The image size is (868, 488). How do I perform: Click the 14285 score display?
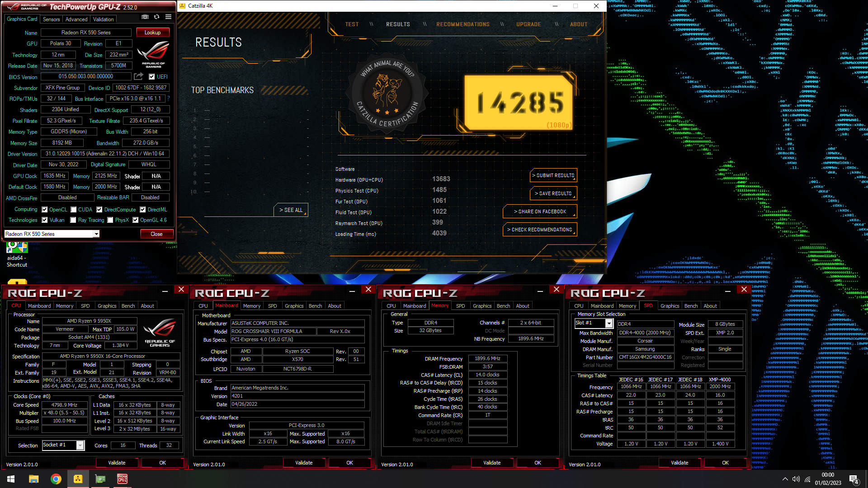pos(519,103)
